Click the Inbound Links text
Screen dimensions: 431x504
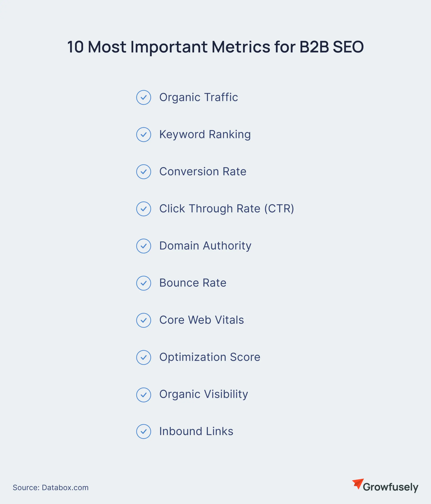coord(196,431)
